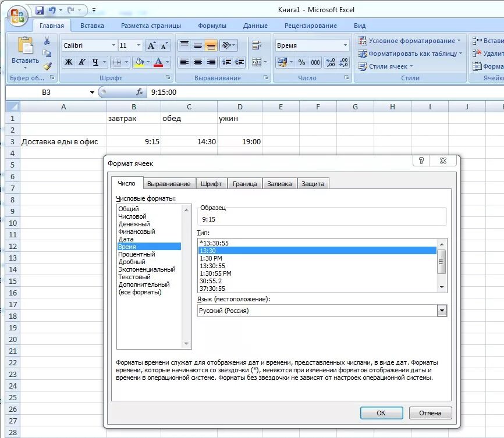The width and height of the screenshot is (504, 438).
Task: Align cell text right
Action: click(x=211, y=62)
